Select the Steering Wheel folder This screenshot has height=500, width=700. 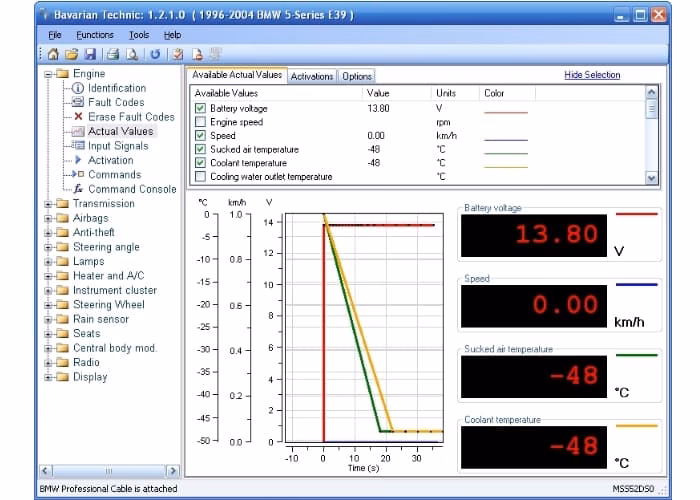coord(109,304)
